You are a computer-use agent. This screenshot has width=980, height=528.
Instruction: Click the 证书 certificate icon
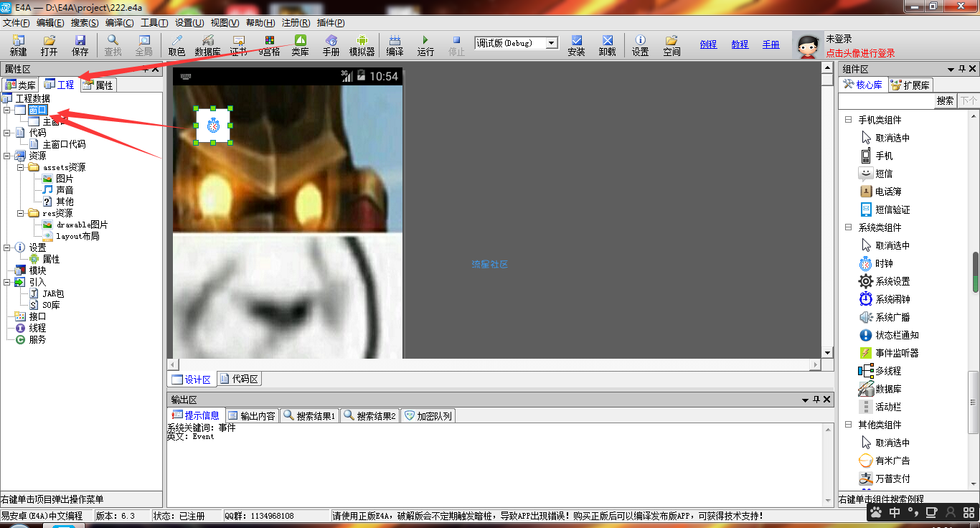click(x=239, y=45)
